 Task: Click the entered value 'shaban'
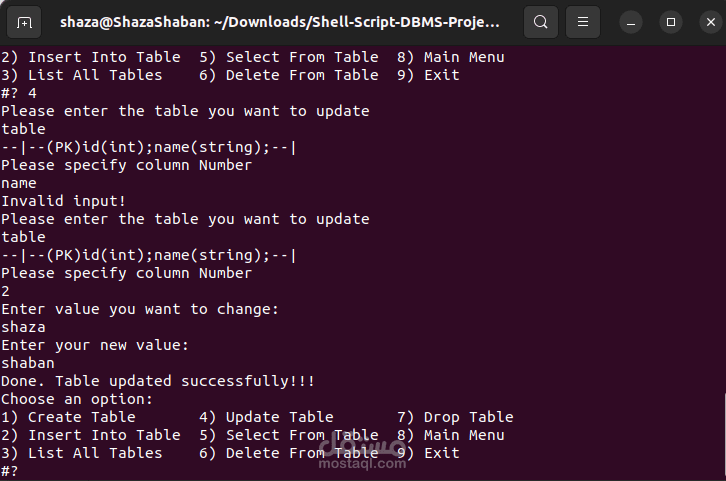pos(28,363)
